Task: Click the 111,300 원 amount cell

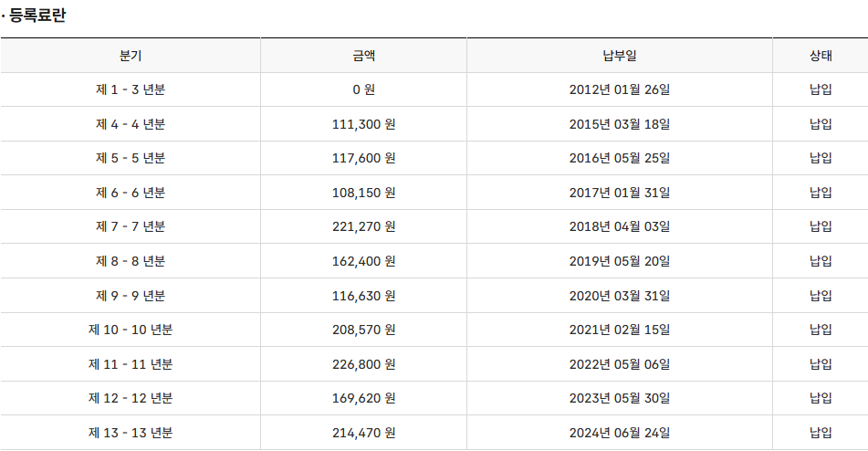Action: pyautogui.click(x=363, y=124)
